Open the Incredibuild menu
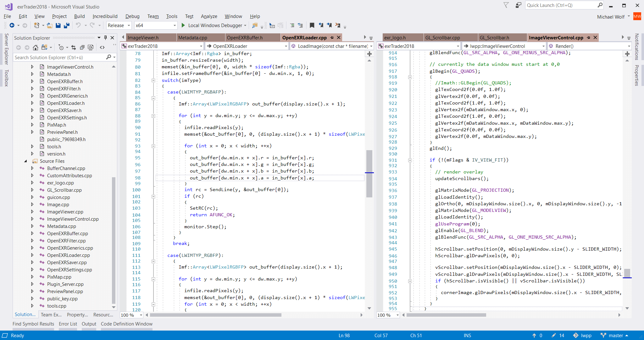Image resolution: width=644 pixels, height=340 pixels. point(105,16)
